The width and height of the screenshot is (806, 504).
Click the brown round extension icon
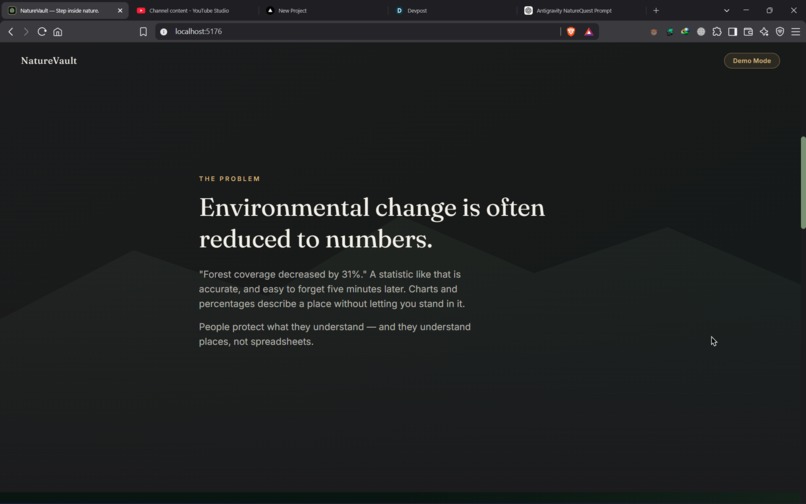[x=654, y=32]
